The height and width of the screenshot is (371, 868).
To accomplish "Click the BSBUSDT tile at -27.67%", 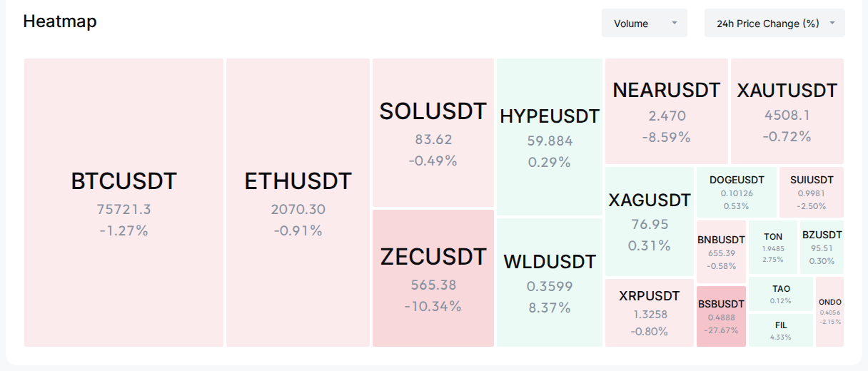I will (x=721, y=316).
